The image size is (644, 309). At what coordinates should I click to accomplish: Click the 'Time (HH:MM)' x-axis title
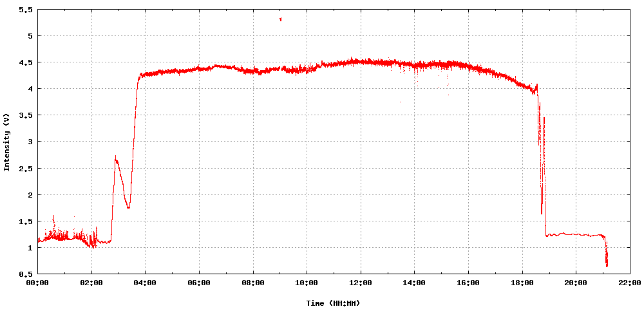333,303
